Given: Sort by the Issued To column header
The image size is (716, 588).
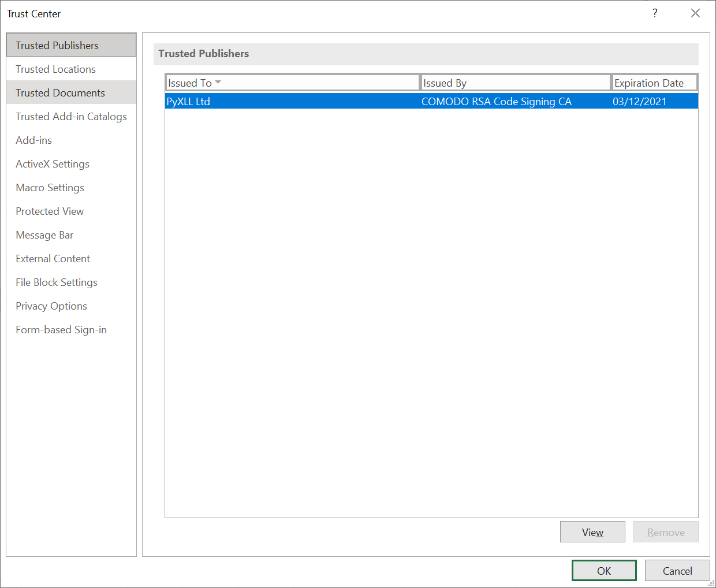Looking at the screenshot, I should tap(292, 83).
